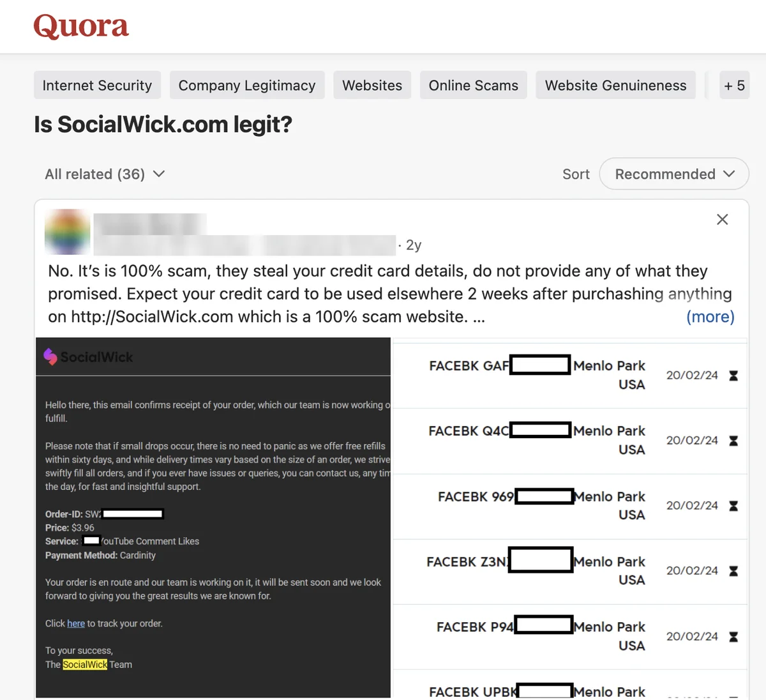Expand the All related (36) filter
Viewport: 766px width, 700px height.
(105, 174)
